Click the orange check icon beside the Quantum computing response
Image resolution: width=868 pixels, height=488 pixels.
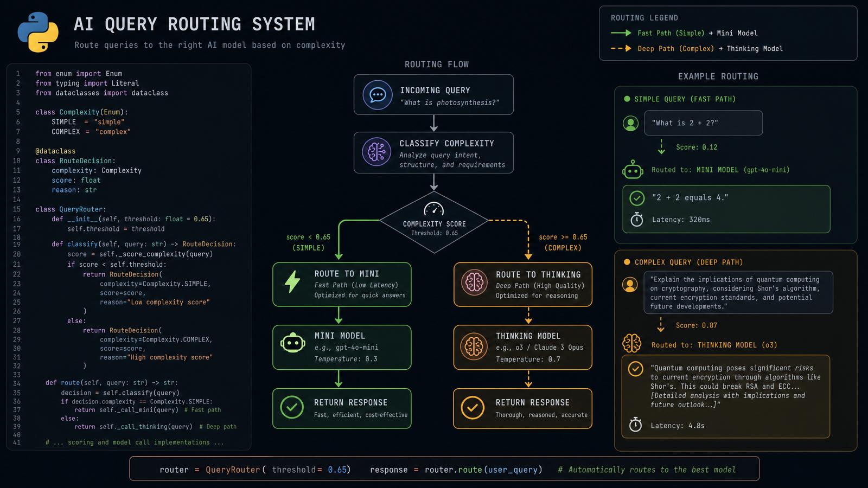coord(635,369)
